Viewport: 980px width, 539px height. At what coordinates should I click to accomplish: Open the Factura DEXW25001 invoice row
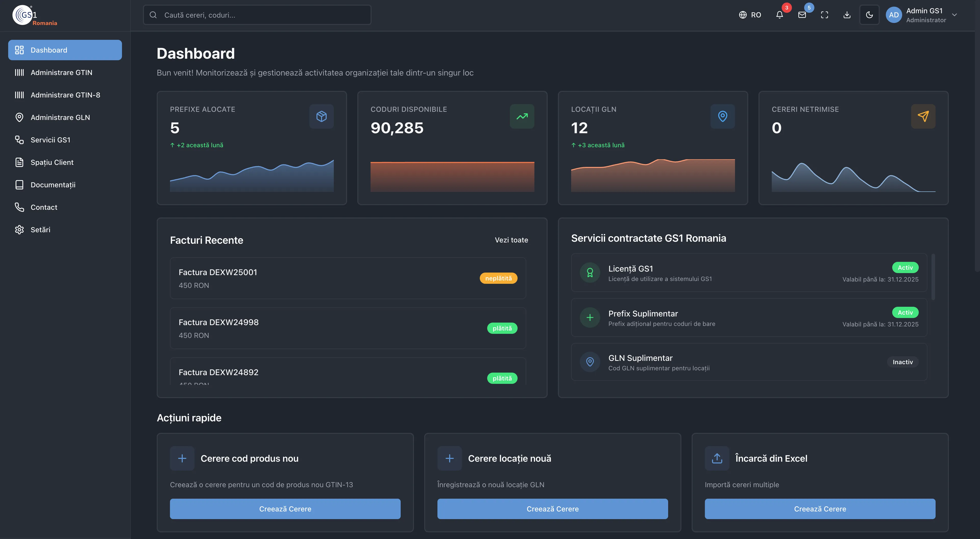(348, 278)
